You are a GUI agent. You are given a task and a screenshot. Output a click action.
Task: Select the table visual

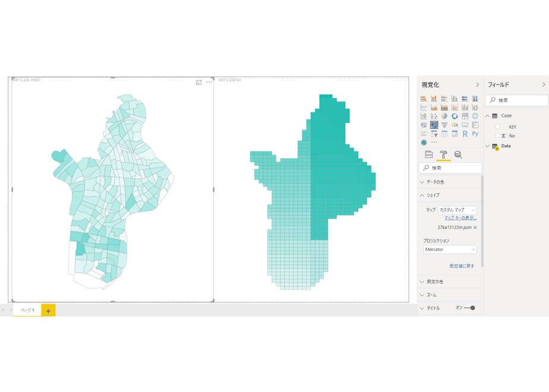click(444, 134)
